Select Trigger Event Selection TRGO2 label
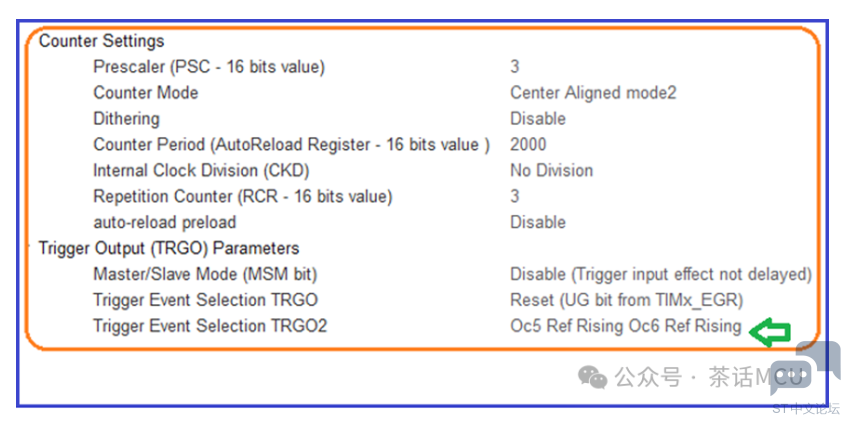Screen dimensions: 849x424 coord(210,326)
